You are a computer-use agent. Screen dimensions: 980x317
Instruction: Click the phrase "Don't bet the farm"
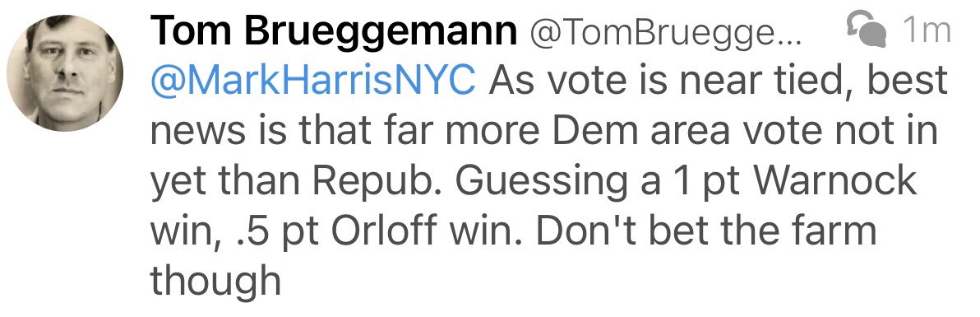pyautogui.click(x=705, y=231)
